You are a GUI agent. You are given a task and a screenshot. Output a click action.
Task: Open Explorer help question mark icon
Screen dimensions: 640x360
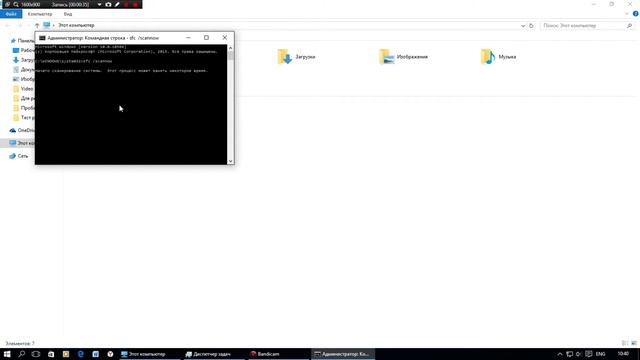pyautogui.click(x=636, y=14)
